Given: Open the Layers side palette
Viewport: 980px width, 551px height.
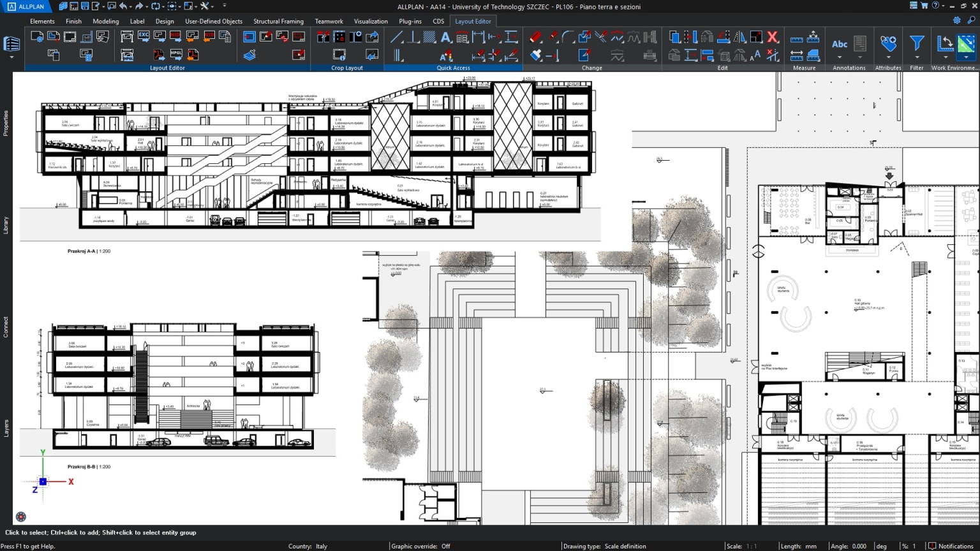Looking at the screenshot, I should pyautogui.click(x=6, y=429).
